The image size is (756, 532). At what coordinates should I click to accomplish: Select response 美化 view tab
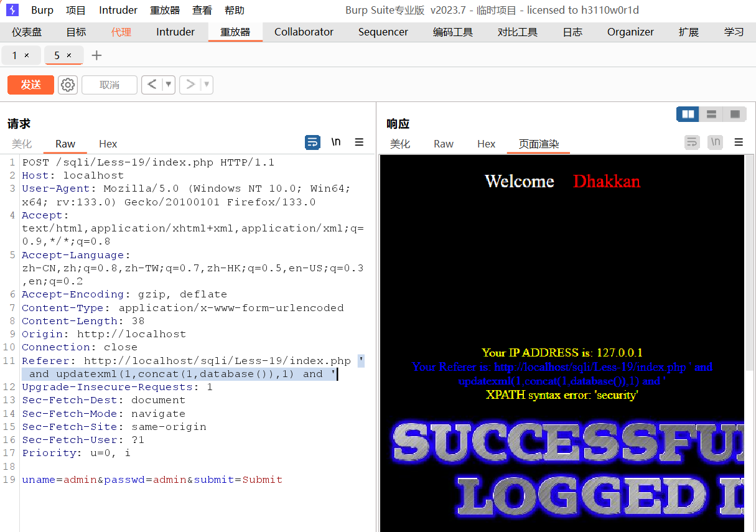pyautogui.click(x=400, y=144)
